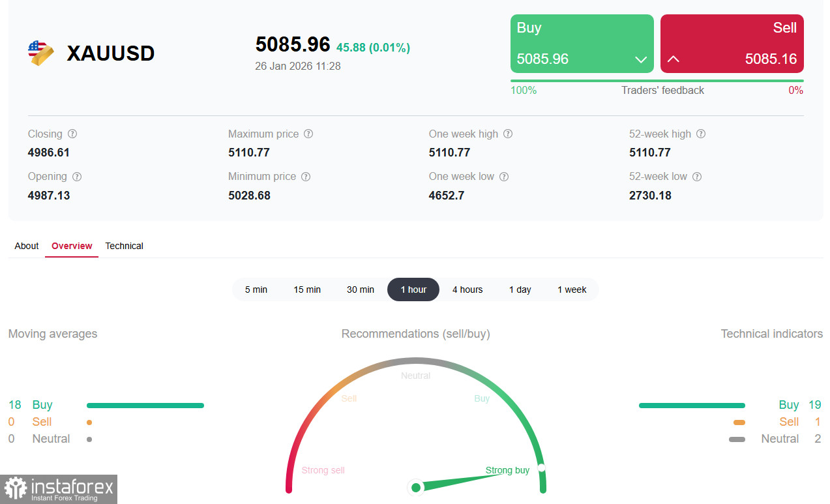Click the Moving averages Neutral gray dot

point(89,439)
